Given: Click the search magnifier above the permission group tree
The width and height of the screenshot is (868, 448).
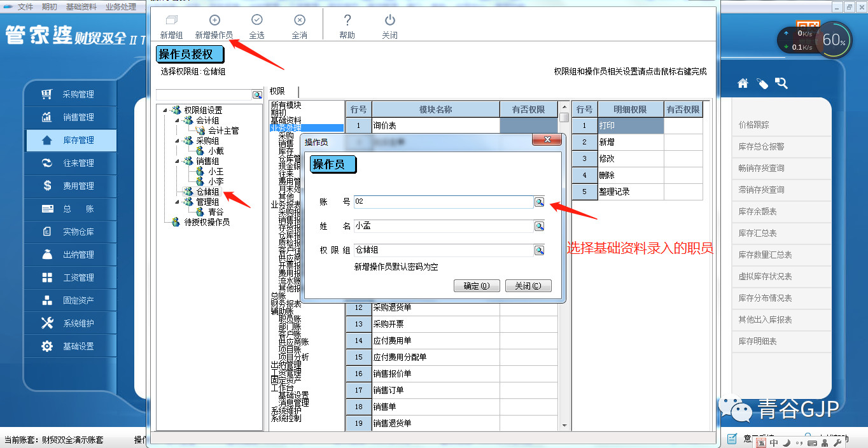Looking at the screenshot, I should tap(257, 94).
